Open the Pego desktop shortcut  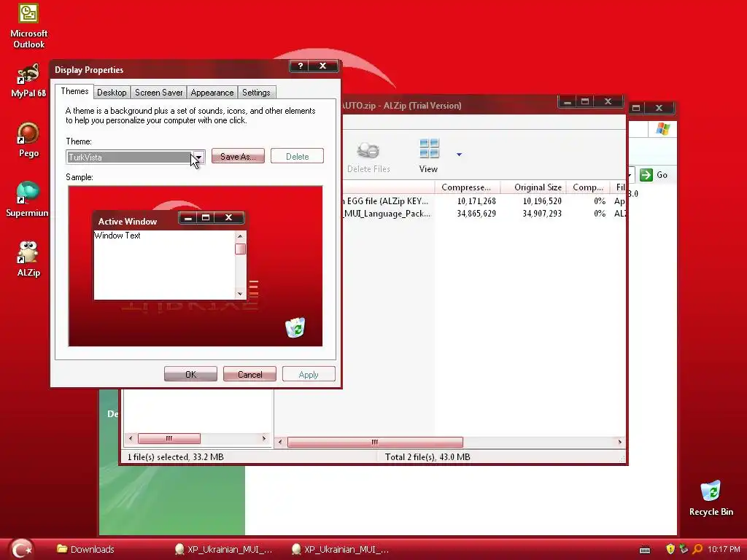(28, 139)
